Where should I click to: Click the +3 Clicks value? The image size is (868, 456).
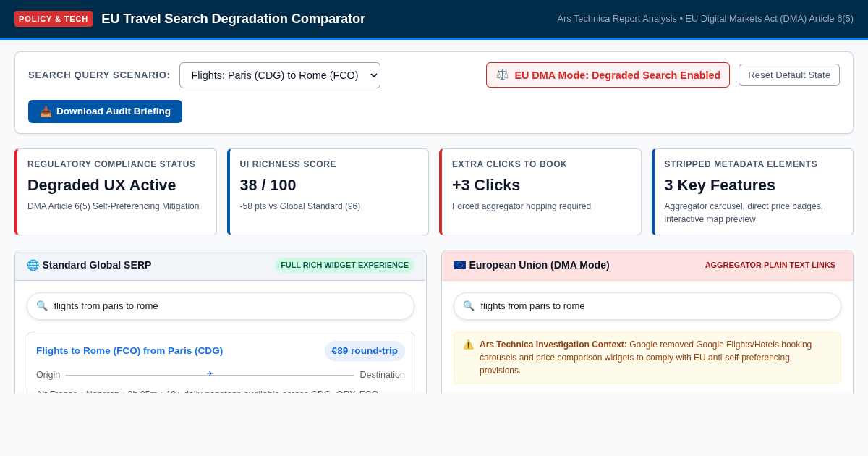(486, 185)
